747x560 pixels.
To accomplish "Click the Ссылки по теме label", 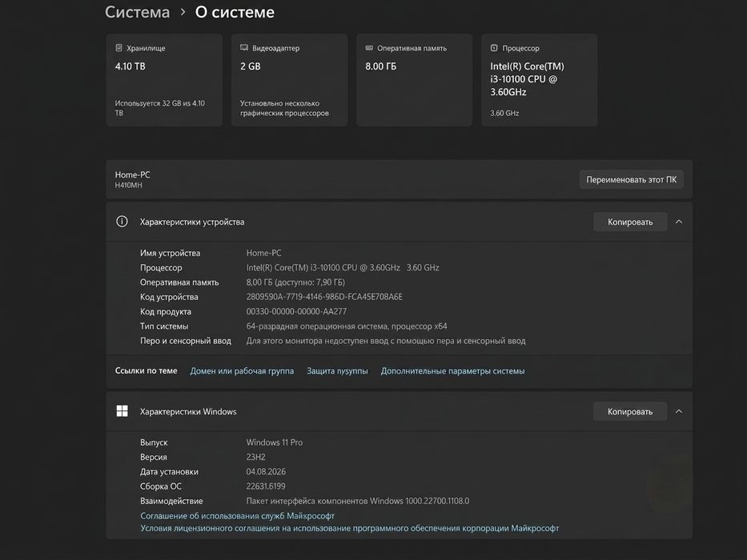I will pyautogui.click(x=146, y=370).
